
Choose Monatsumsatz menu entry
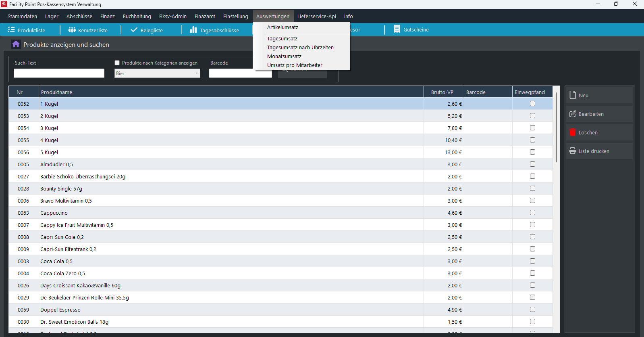point(284,57)
